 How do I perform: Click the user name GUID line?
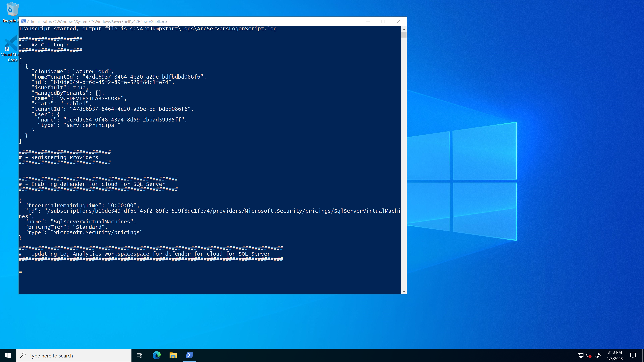coord(113,120)
